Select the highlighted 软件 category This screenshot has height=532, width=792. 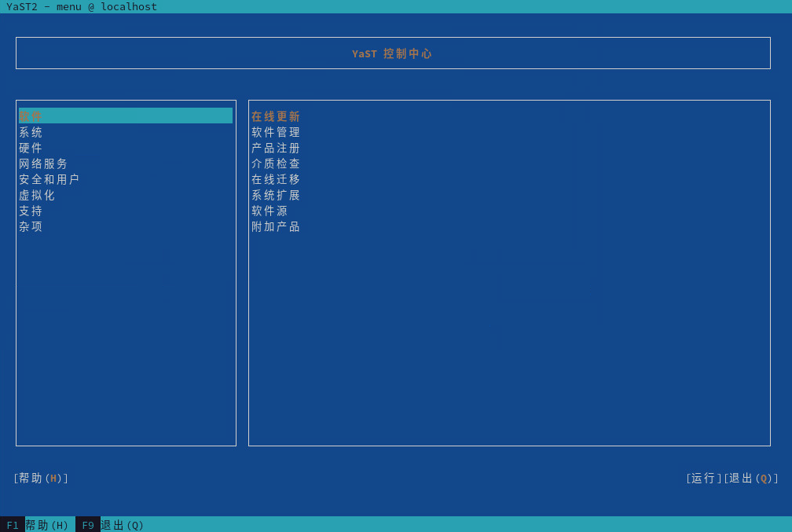coord(31,116)
